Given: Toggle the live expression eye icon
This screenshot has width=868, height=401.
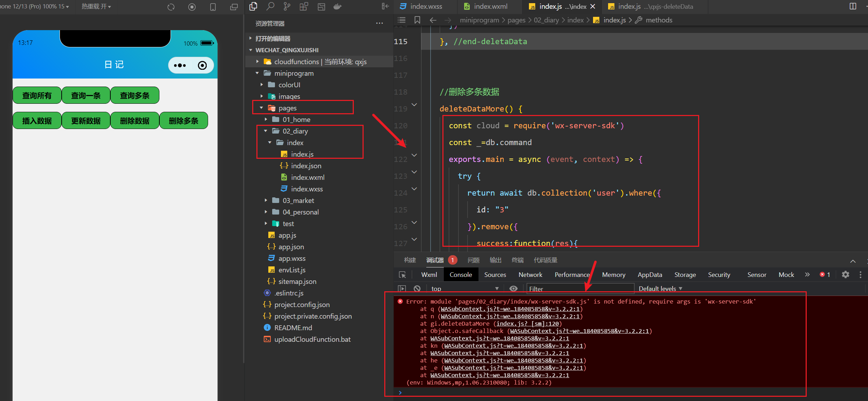Looking at the screenshot, I should (x=513, y=288).
